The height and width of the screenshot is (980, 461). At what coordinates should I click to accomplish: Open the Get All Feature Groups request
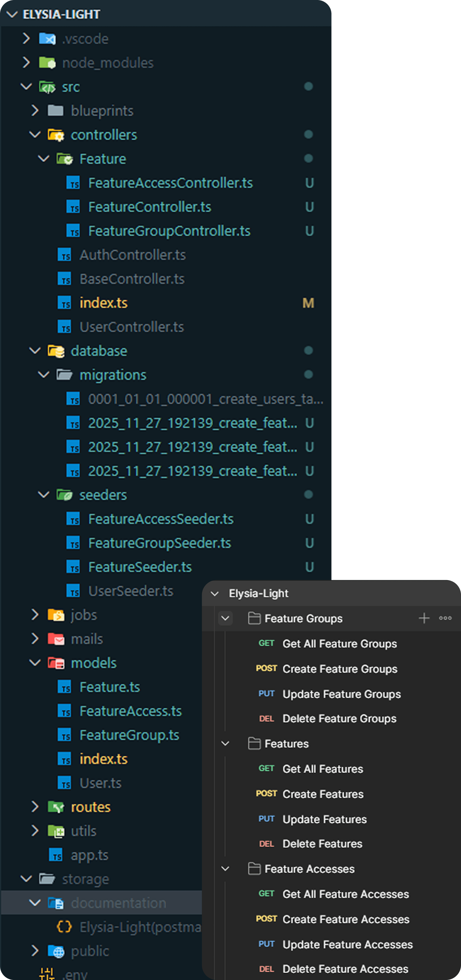click(339, 644)
